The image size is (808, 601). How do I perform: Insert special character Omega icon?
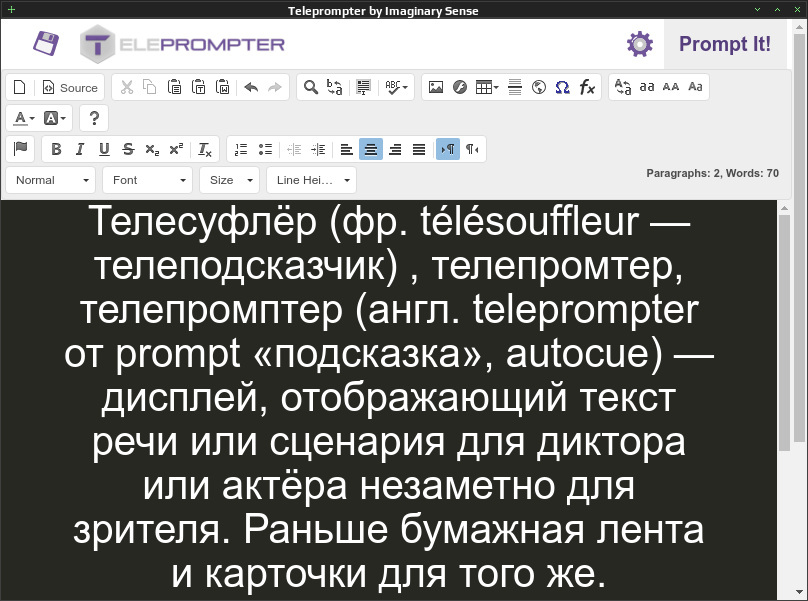563,87
